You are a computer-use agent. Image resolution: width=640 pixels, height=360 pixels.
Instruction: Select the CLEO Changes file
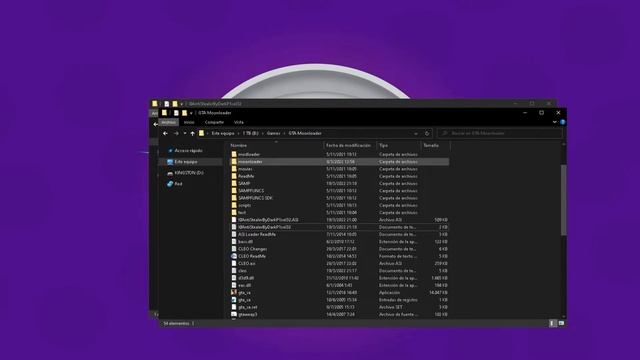coord(340,249)
